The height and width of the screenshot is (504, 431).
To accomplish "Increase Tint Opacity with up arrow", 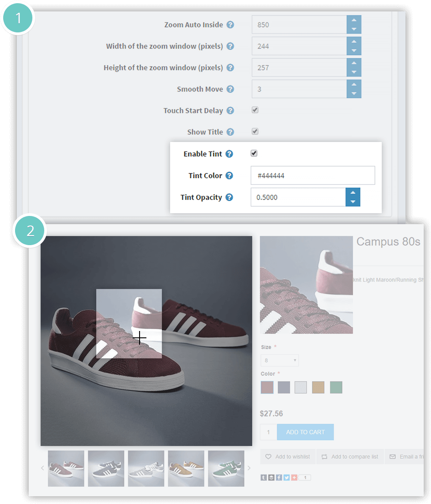I will [353, 193].
